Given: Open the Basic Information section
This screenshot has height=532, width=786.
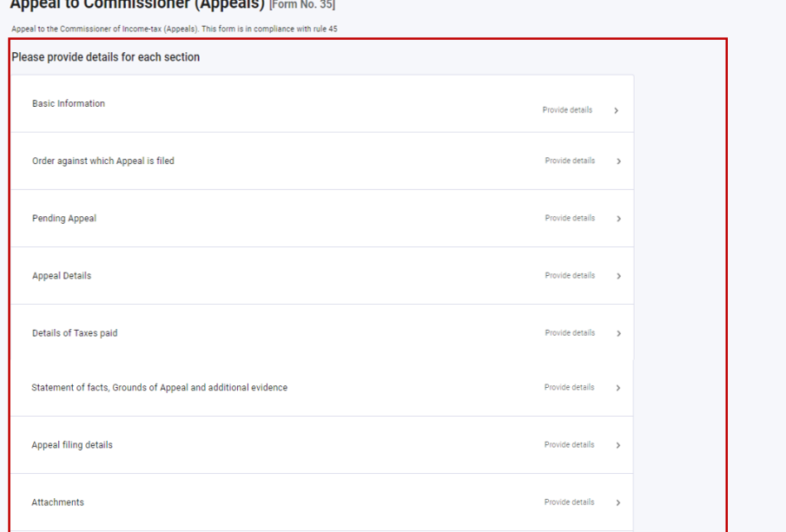Looking at the screenshot, I should pyautogui.click(x=322, y=103).
